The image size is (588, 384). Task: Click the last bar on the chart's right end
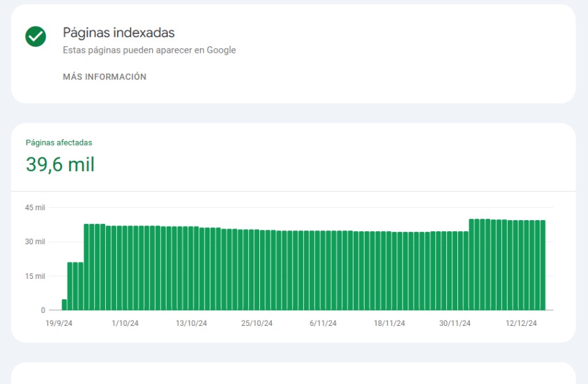point(542,265)
